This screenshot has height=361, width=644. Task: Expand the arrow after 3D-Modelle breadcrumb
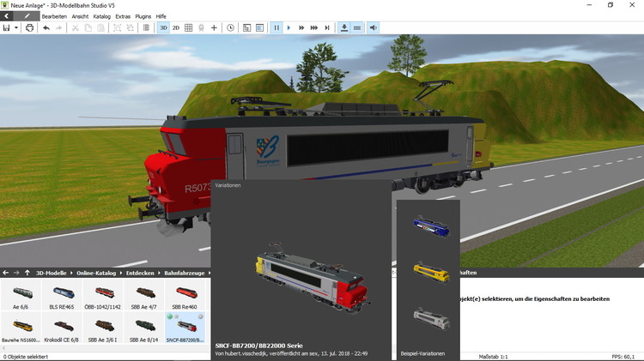[x=71, y=273]
